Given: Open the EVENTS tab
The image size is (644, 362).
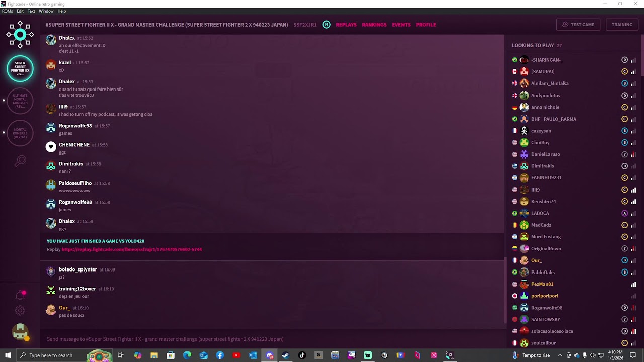Looking at the screenshot, I should pos(401,25).
